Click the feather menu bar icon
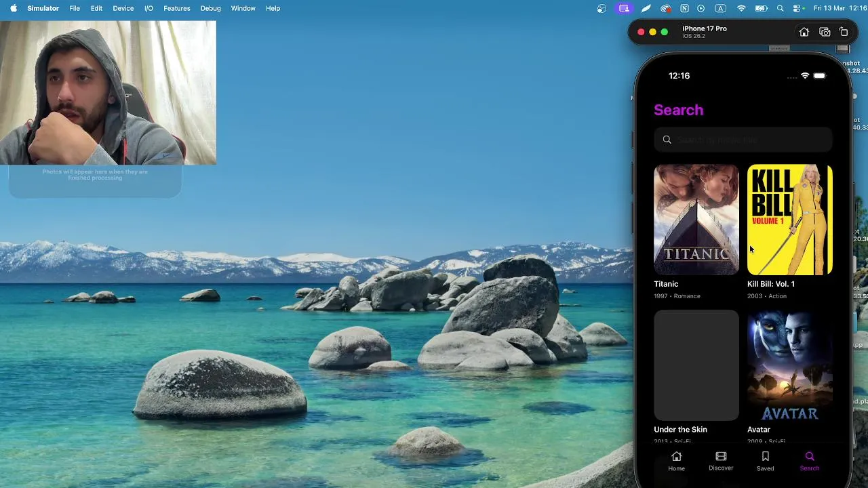Image resolution: width=868 pixels, height=488 pixels. pyautogui.click(x=646, y=8)
